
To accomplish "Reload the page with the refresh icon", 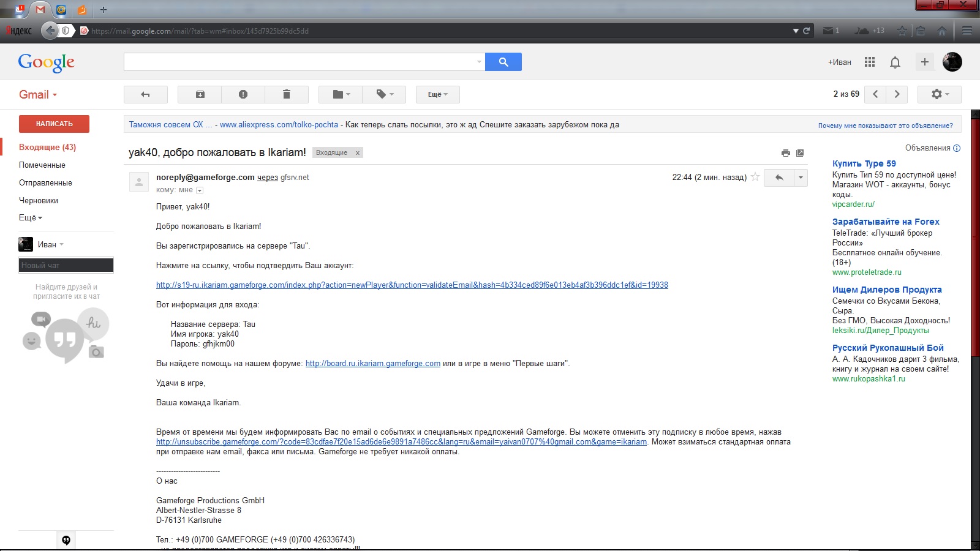I will (807, 31).
